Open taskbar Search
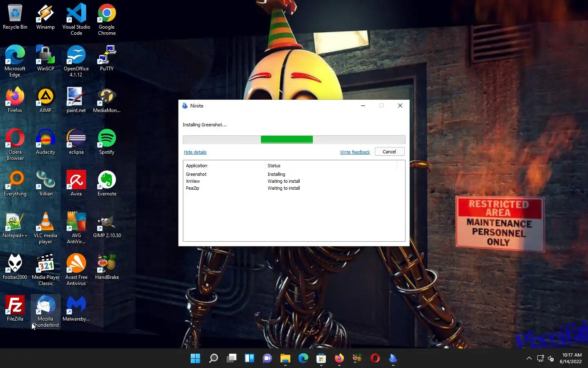 click(x=214, y=359)
